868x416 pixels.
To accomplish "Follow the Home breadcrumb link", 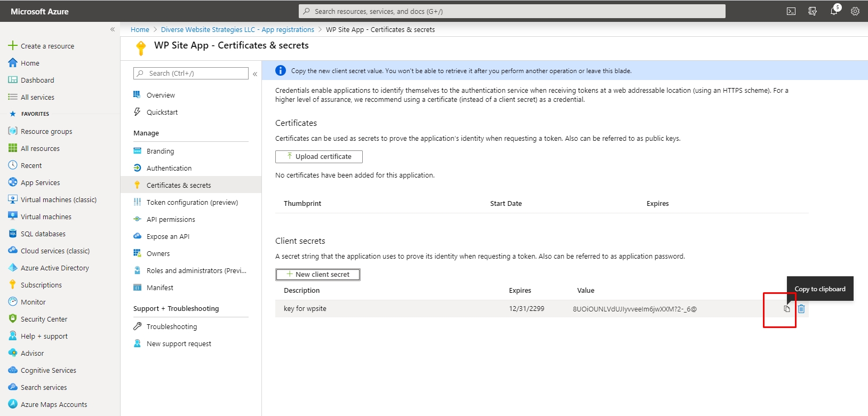I will [x=140, y=30].
